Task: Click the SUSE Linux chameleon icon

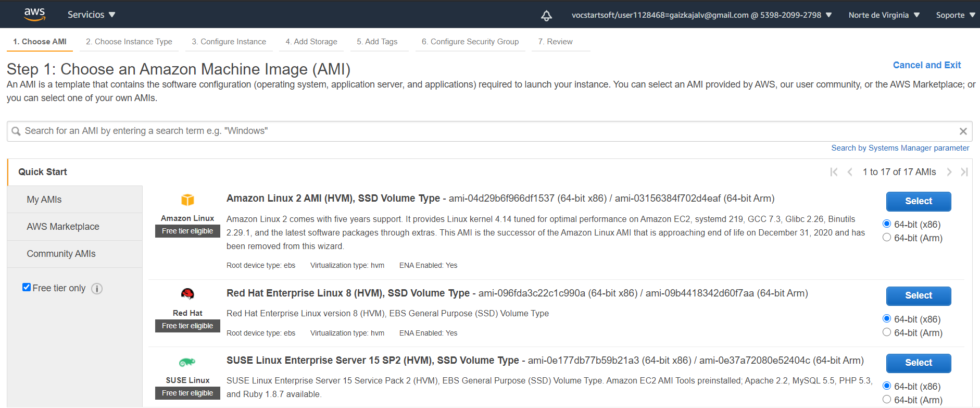Action: (x=187, y=362)
